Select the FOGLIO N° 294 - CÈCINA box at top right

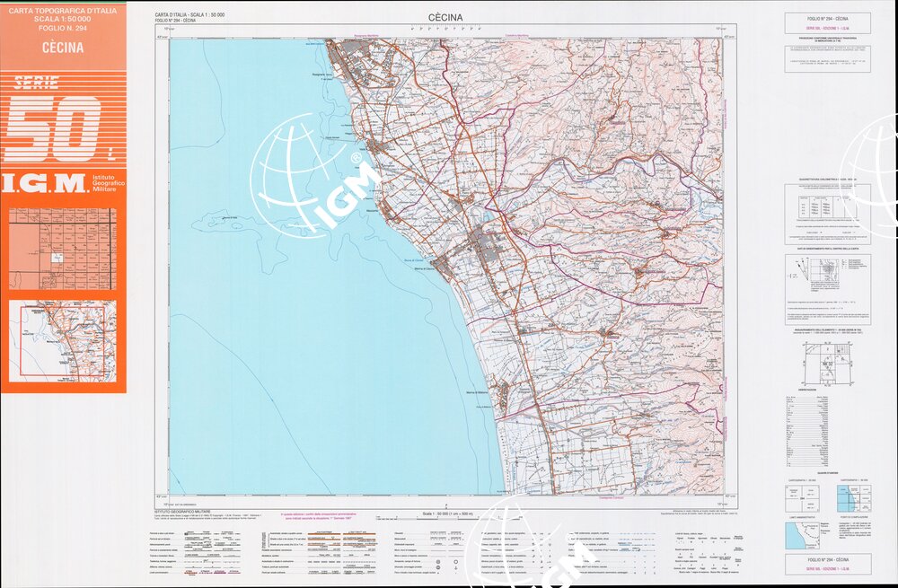[x=826, y=18]
